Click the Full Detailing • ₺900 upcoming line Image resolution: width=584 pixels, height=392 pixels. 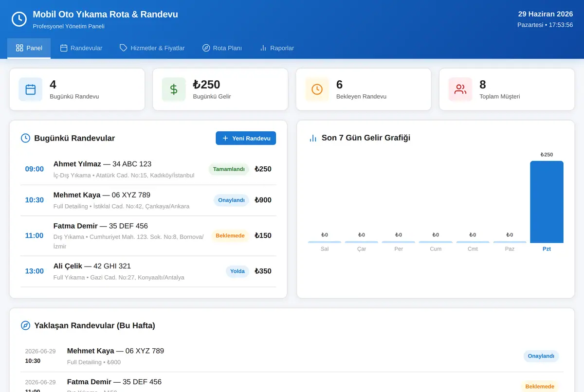[x=94, y=362]
